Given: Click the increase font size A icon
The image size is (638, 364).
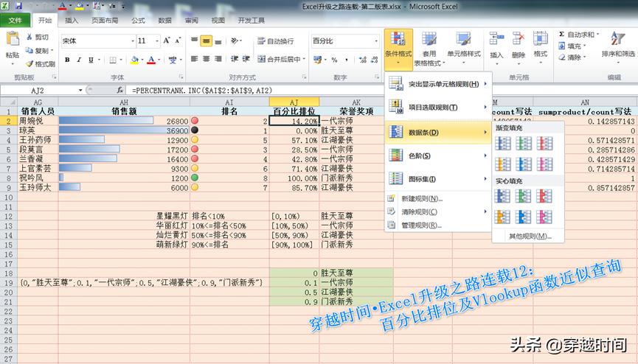Looking at the screenshot, I should click(x=167, y=41).
